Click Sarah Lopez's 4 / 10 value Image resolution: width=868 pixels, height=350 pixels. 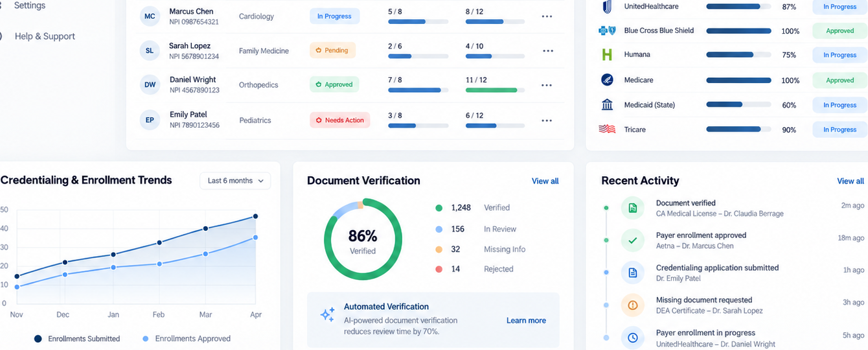click(x=474, y=46)
